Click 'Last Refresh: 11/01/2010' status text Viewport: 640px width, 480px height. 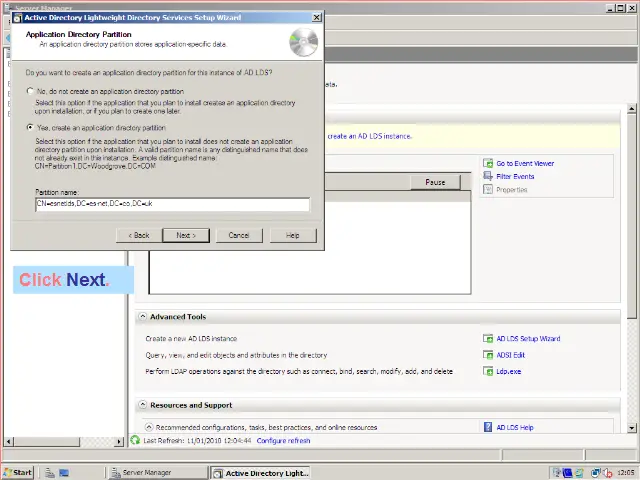(197, 441)
